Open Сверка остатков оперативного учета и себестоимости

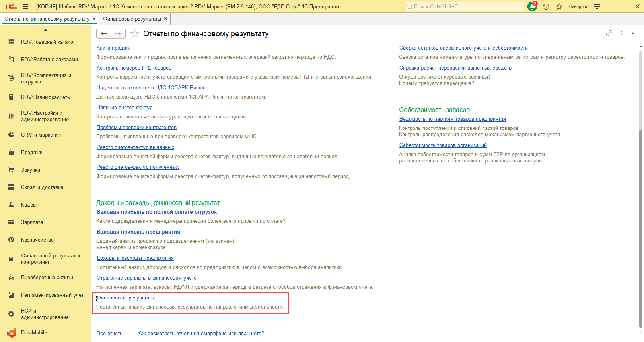[x=463, y=48]
